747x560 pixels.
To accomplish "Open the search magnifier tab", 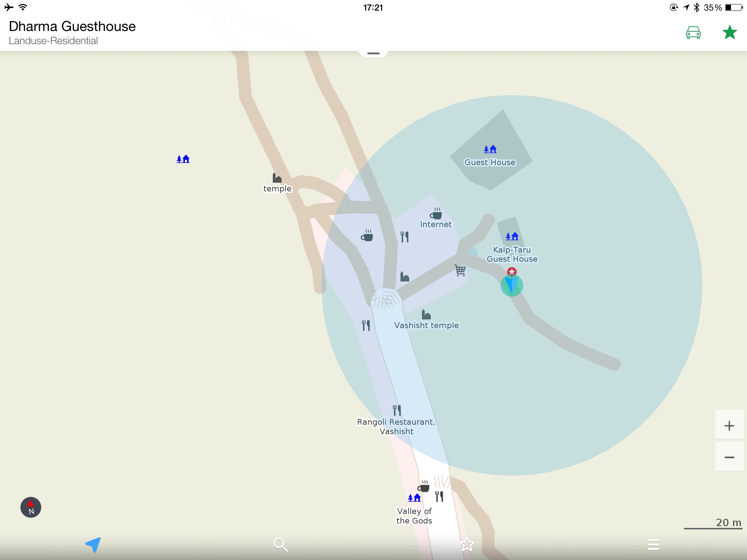I will click(280, 544).
